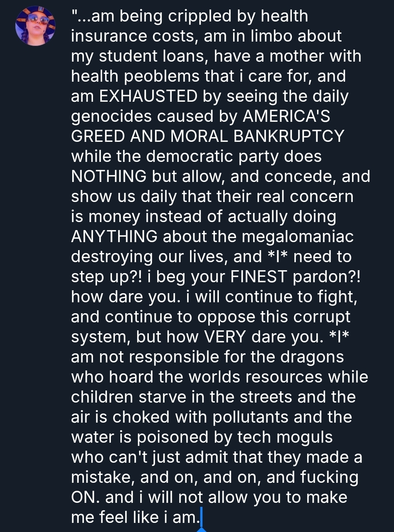The image size is (394, 532).
Task: Tap the word "NOTHING" in the text
Action: point(109,176)
